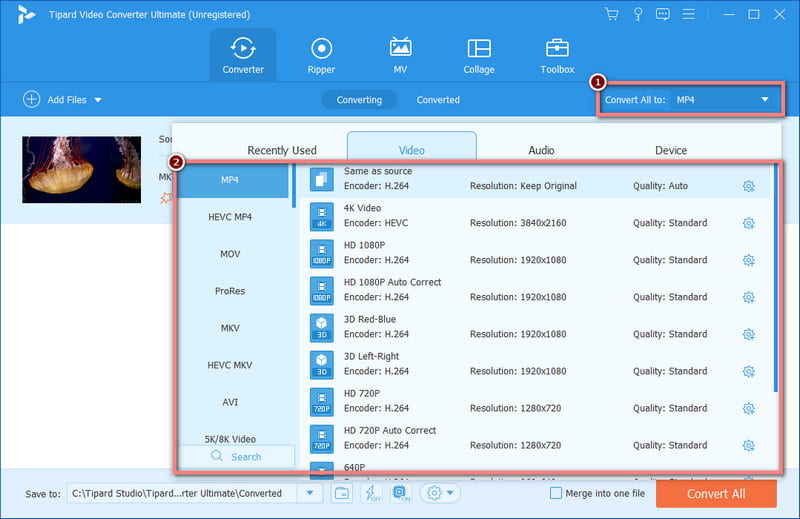The height and width of the screenshot is (519, 800).
Task: Toggle the hardware acceleration lightning icon
Action: (371, 493)
